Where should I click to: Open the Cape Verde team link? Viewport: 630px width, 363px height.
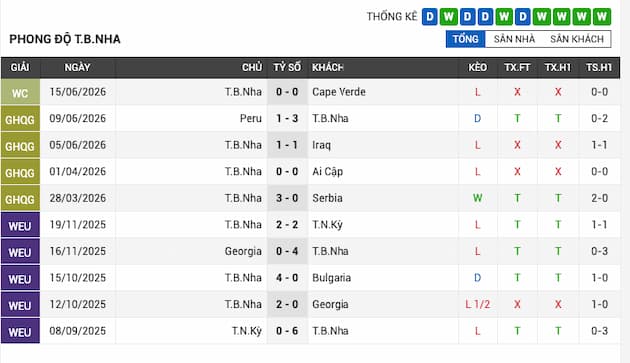339,92
